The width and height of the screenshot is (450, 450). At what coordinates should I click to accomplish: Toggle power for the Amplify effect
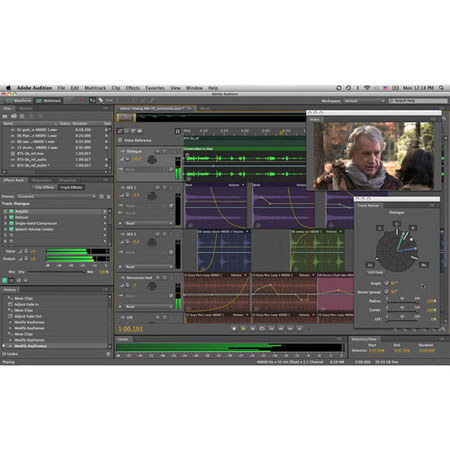[11, 211]
